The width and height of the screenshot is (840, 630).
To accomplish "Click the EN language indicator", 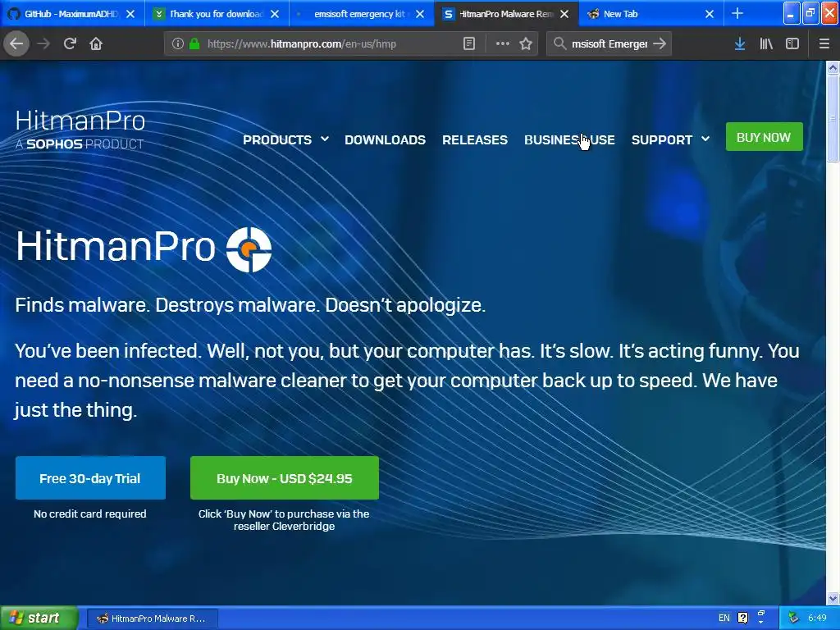I will coord(724,618).
